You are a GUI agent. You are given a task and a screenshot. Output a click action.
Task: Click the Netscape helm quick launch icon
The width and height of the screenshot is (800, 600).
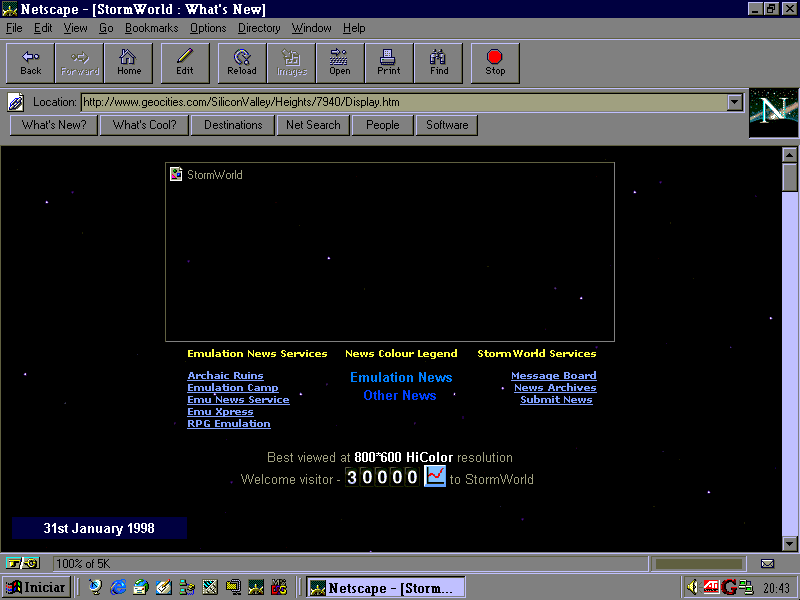[256, 587]
